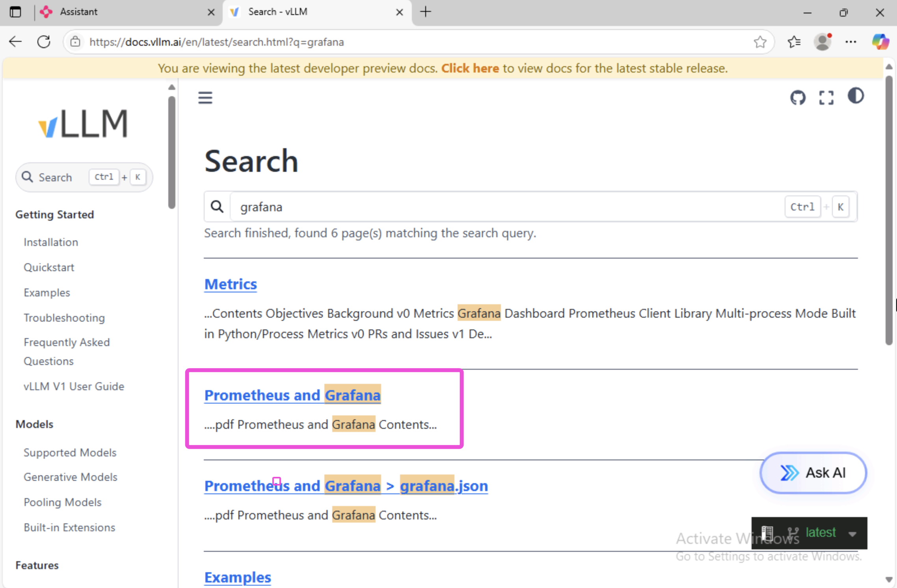Add this page to favorites with the star
The height and width of the screenshot is (588, 897).
tap(760, 42)
